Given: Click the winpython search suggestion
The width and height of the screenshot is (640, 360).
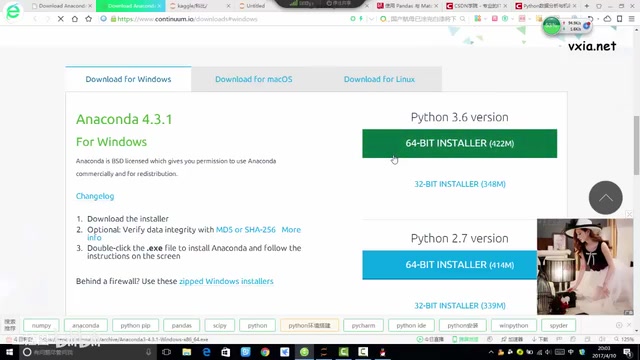Looking at the screenshot, I should [x=513, y=325].
